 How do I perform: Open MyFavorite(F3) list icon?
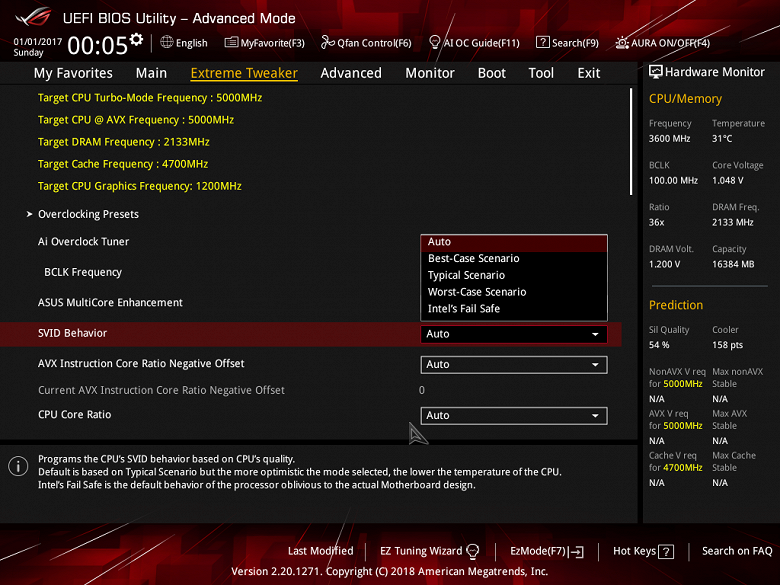tap(231, 42)
